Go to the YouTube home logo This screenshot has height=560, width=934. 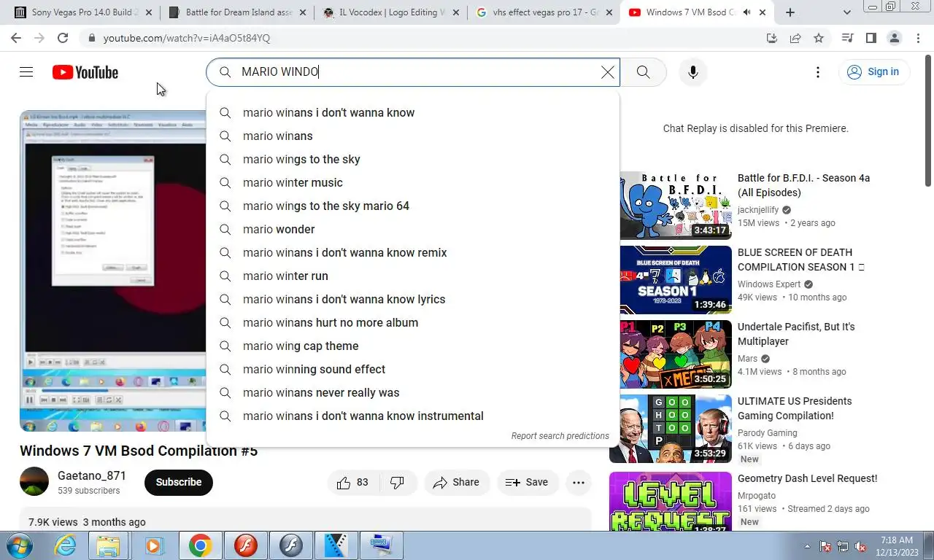[x=85, y=72]
